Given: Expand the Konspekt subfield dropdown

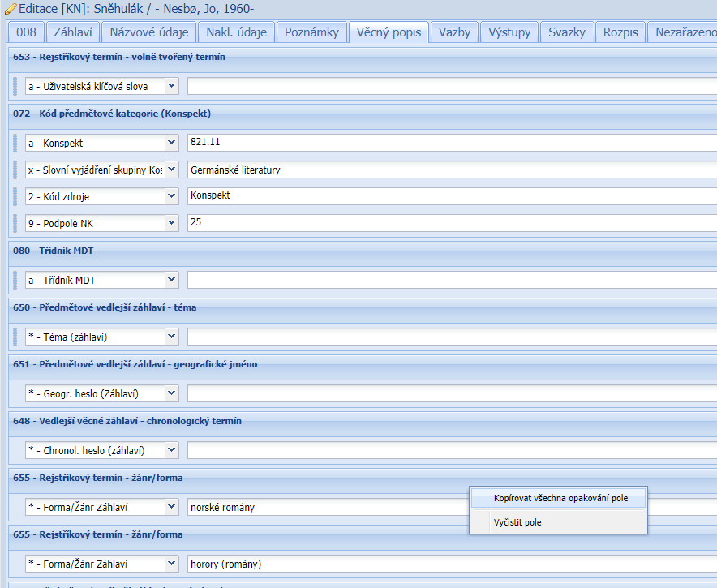Looking at the screenshot, I should [x=171, y=143].
